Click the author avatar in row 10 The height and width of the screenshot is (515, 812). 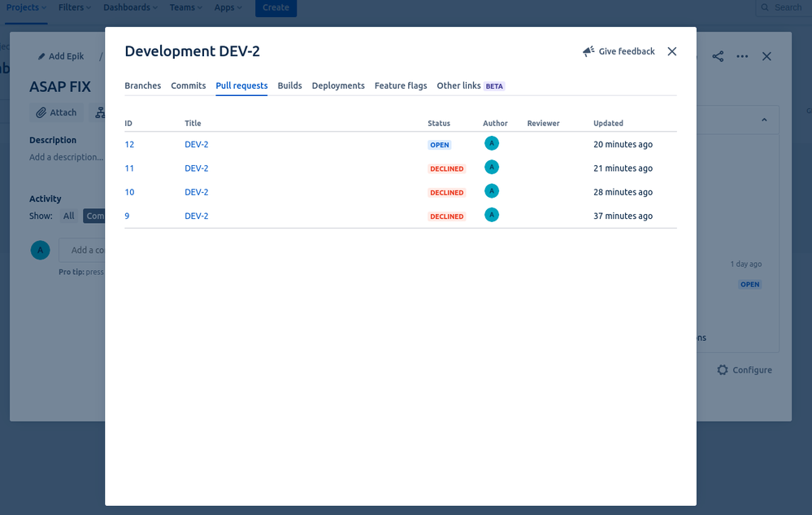492,190
